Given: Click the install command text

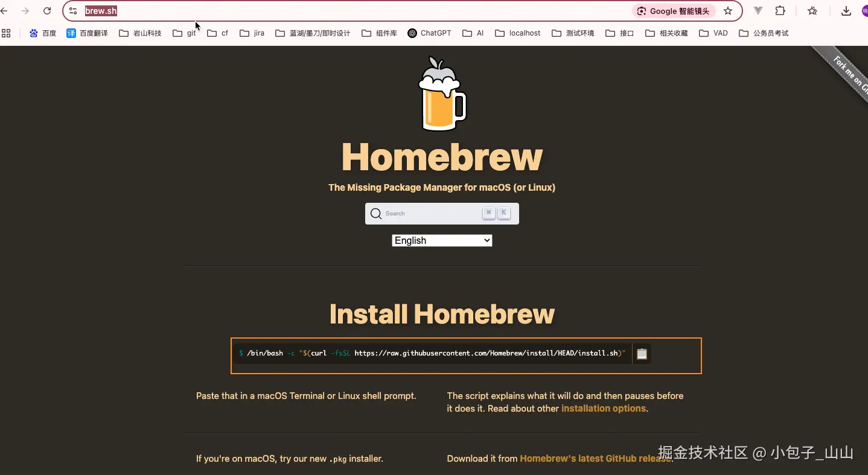Looking at the screenshot, I should click(432, 353).
